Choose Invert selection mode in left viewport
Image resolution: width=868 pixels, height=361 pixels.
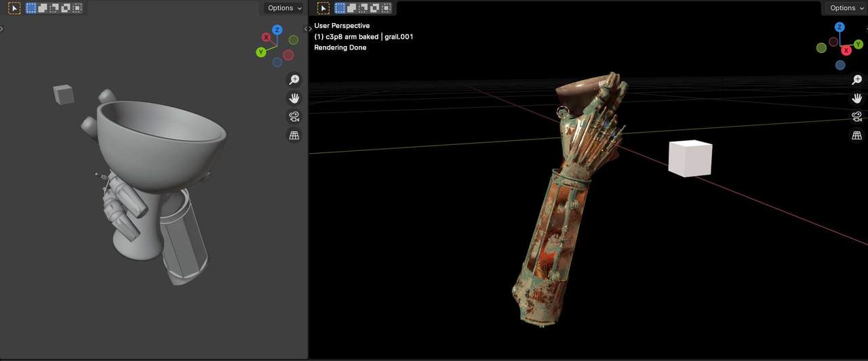click(66, 8)
